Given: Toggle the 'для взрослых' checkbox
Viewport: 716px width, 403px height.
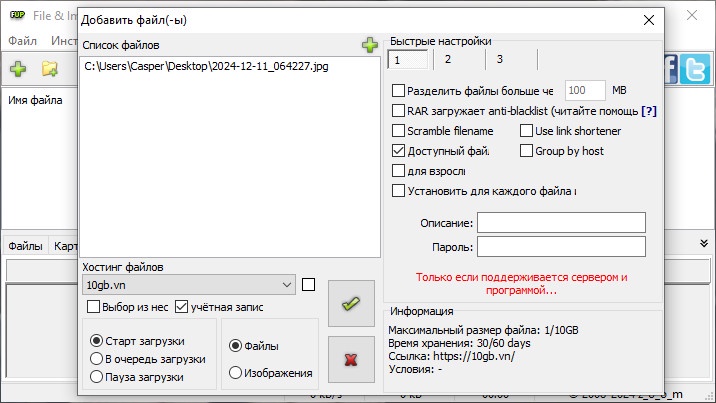Looking at the screenshot, I should pyautogui.click(x=398, y=171).
